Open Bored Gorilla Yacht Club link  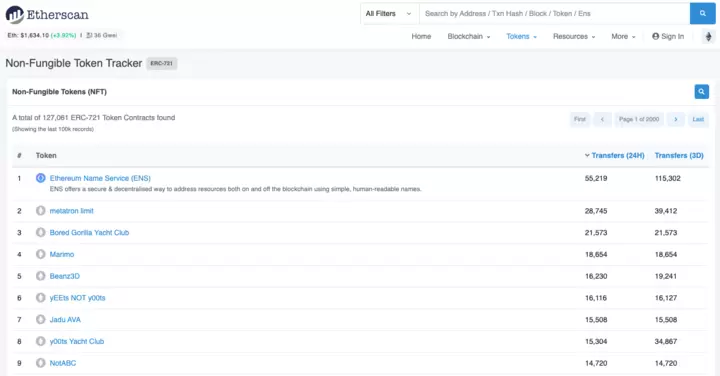point(89,232)
